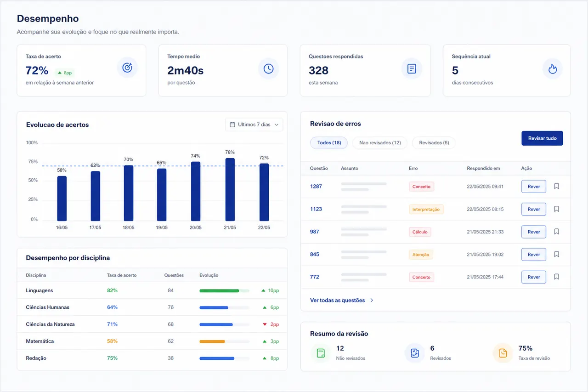Click the orange Matemática progress bar
588x392 pixels.
pos(212,341)
